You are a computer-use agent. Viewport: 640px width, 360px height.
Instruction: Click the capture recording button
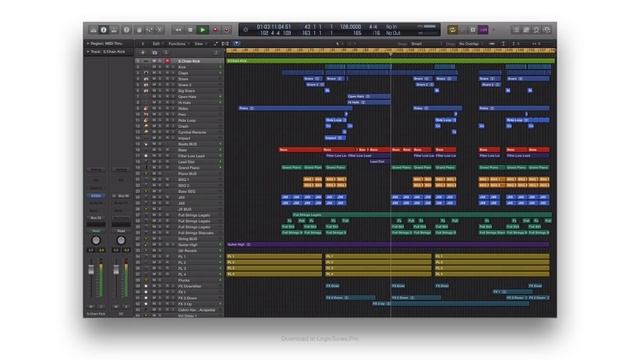pyautogui.click(x=227, y=30)
